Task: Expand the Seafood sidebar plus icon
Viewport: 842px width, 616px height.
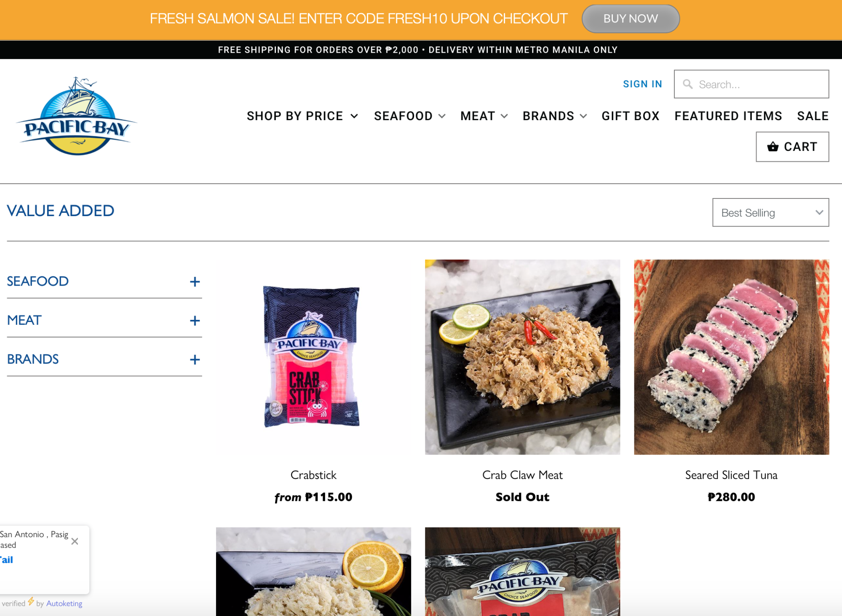Action: click(195, 282)
